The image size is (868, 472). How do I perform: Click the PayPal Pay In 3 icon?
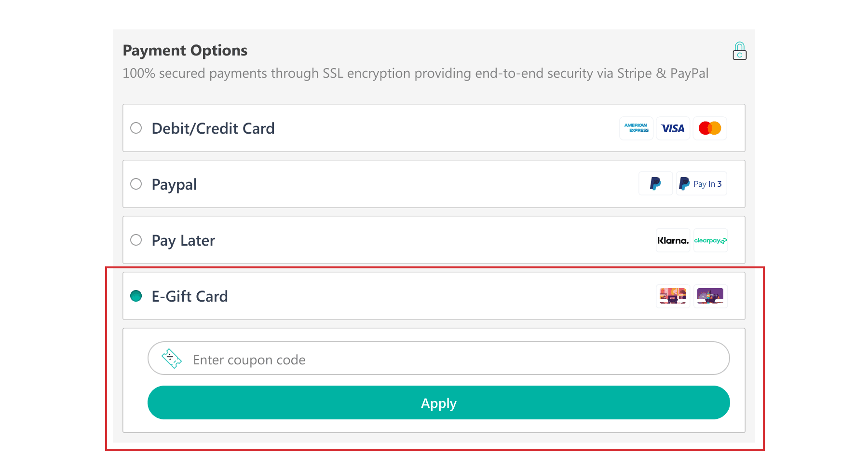(x=701, y=183)
